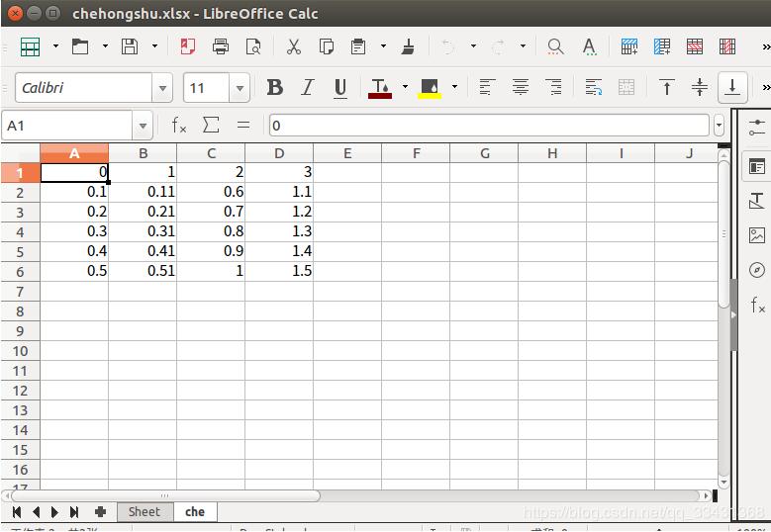This screenshot has height=532, width=771.
Task: Expand the Open recent files dropdown arrow
Action: (105, 46)
